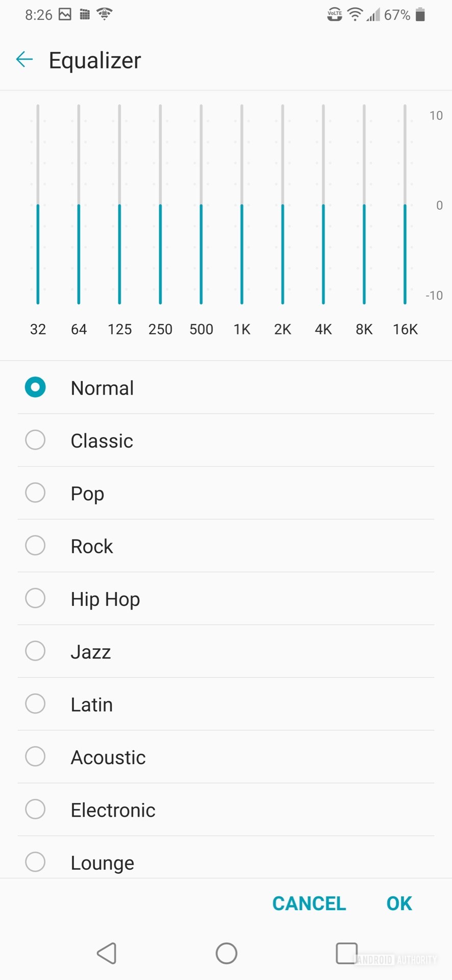Select the Pop preset radio button
The image size is (452, 980).
35,493
